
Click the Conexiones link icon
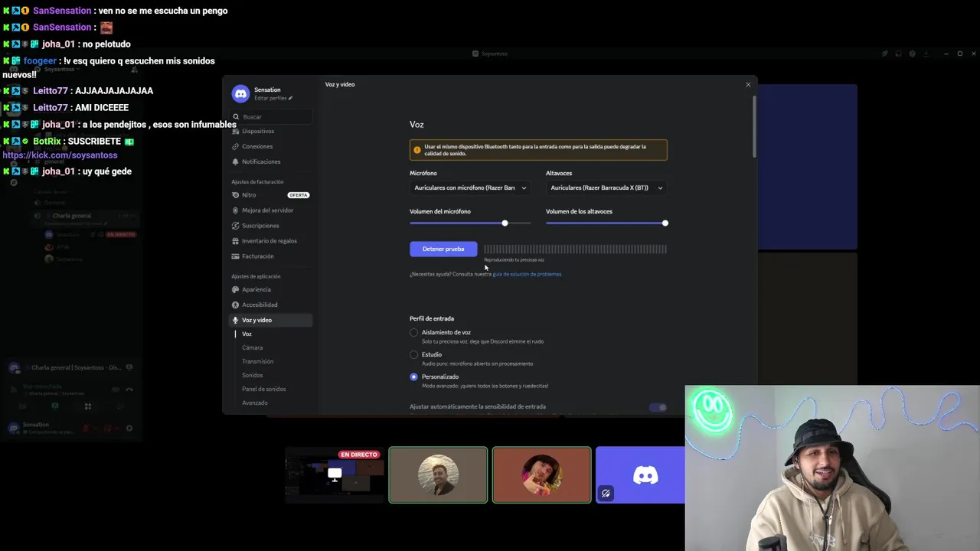click(235, 146)
